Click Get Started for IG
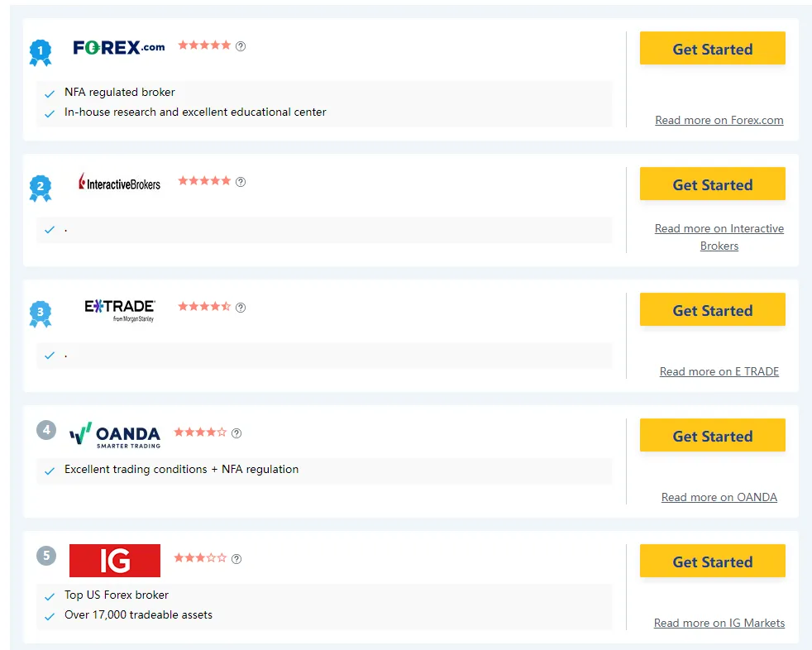The image size is (812, 650). coord(713,561)
